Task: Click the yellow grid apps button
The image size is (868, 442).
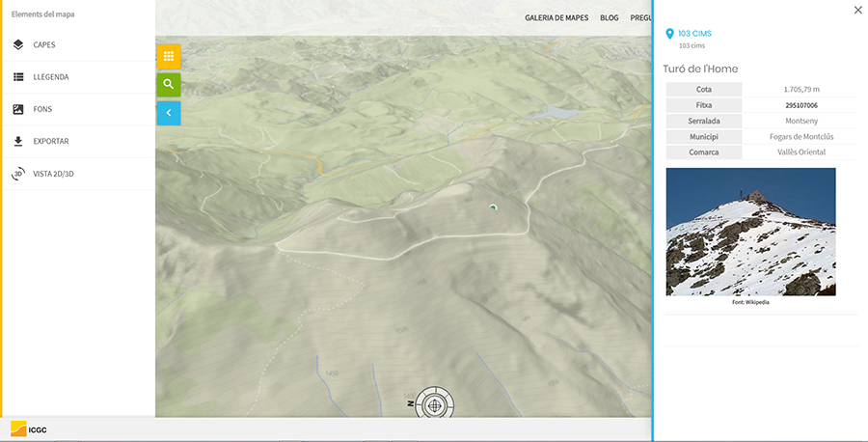Action: [169, 57]
